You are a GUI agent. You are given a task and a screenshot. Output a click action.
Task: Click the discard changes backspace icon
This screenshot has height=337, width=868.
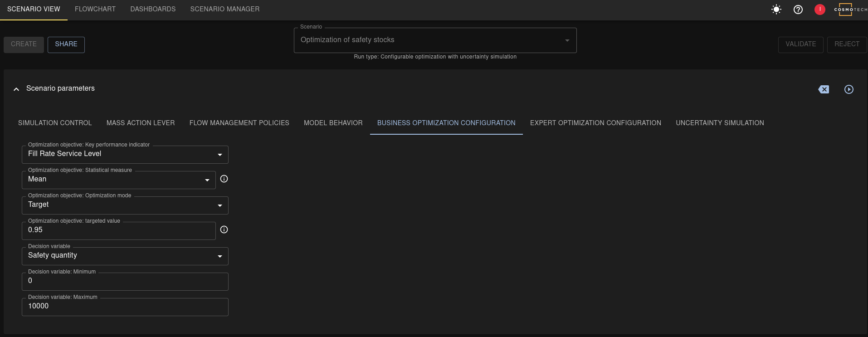(824, 89)
